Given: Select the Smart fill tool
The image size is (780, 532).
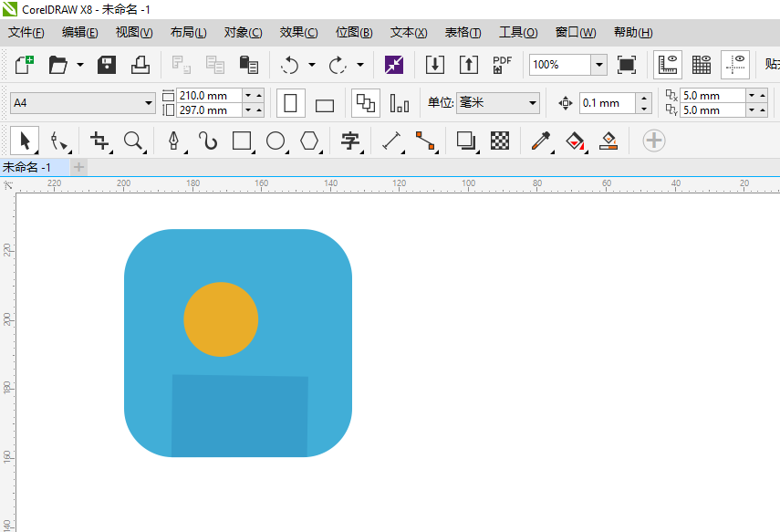Looking at the screenshot, I should pyautogui.click(x=608, y=141).
